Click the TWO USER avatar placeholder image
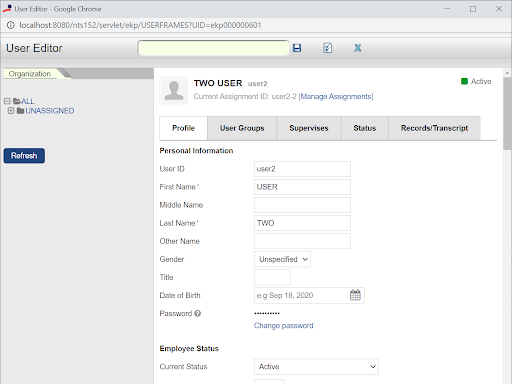Viewport: 512px width, 384px height. click(x=174, y=90)
